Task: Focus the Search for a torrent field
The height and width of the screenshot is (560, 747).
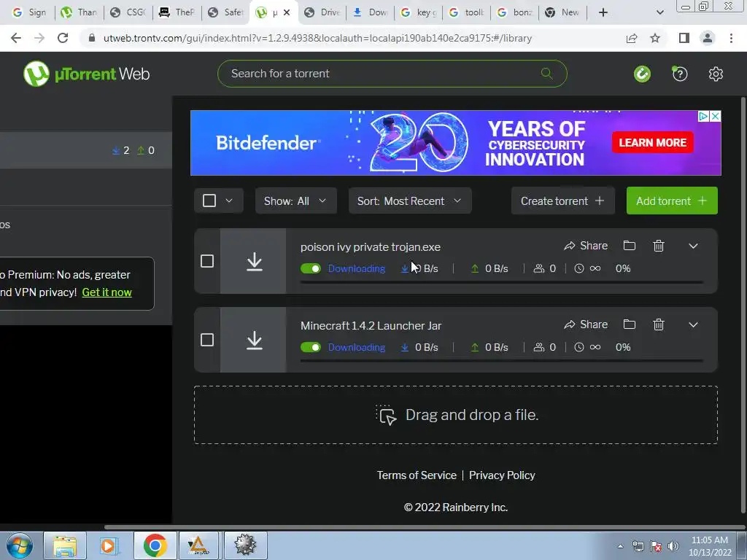Action: point(392,74)
